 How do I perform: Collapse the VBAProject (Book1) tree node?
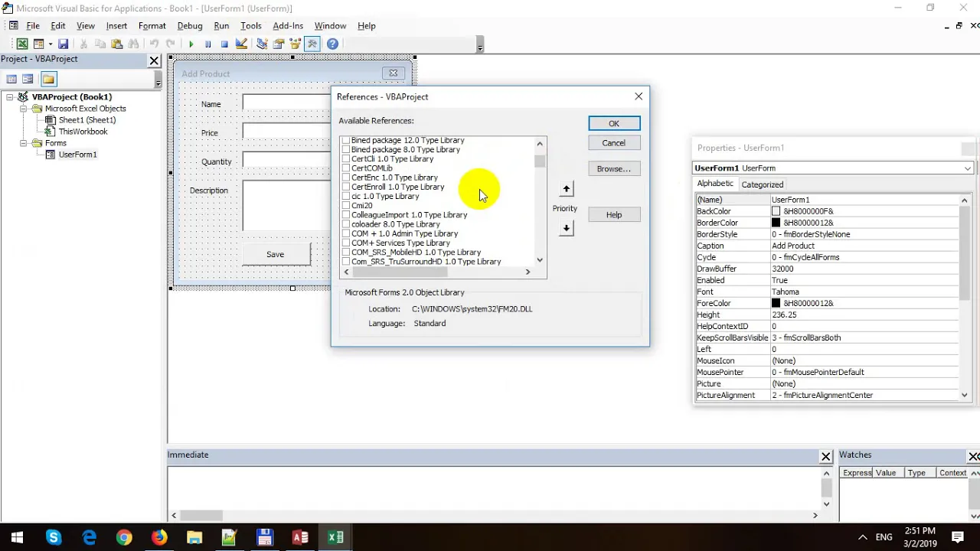[x=10, y=97]
